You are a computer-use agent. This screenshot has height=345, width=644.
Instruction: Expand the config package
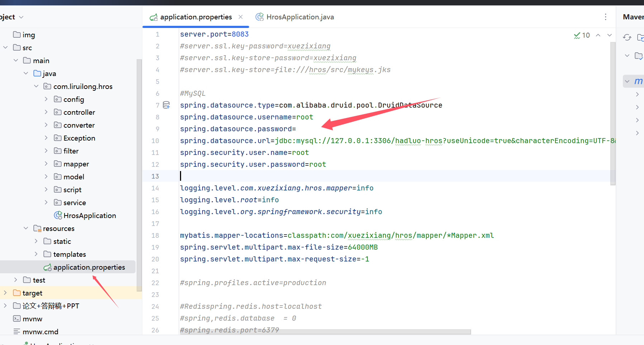pos(46,99)
